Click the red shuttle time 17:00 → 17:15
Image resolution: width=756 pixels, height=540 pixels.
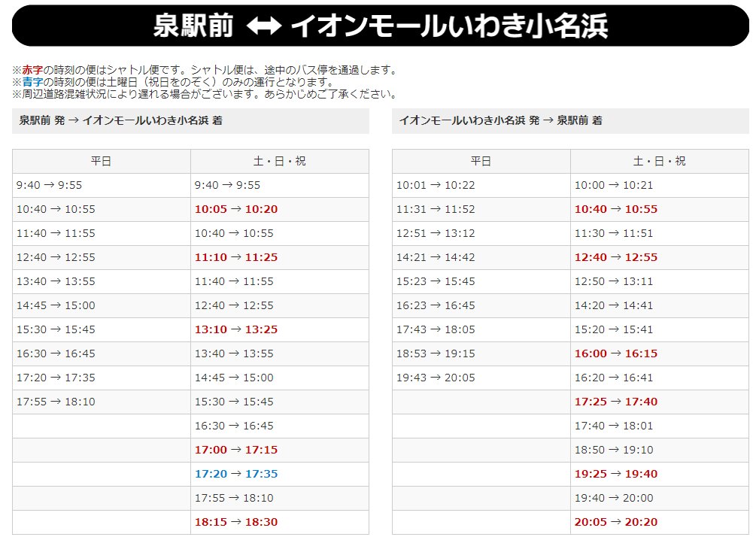click(236, 450)
